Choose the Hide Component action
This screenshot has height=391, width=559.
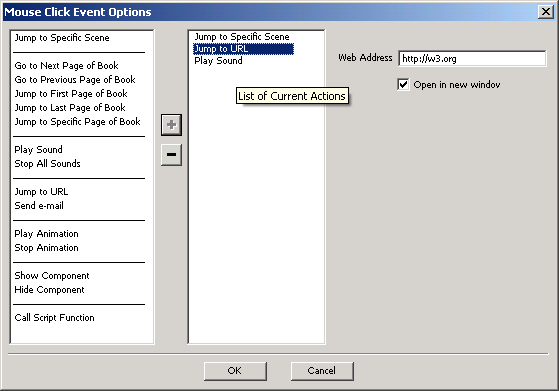click(50, 290)
